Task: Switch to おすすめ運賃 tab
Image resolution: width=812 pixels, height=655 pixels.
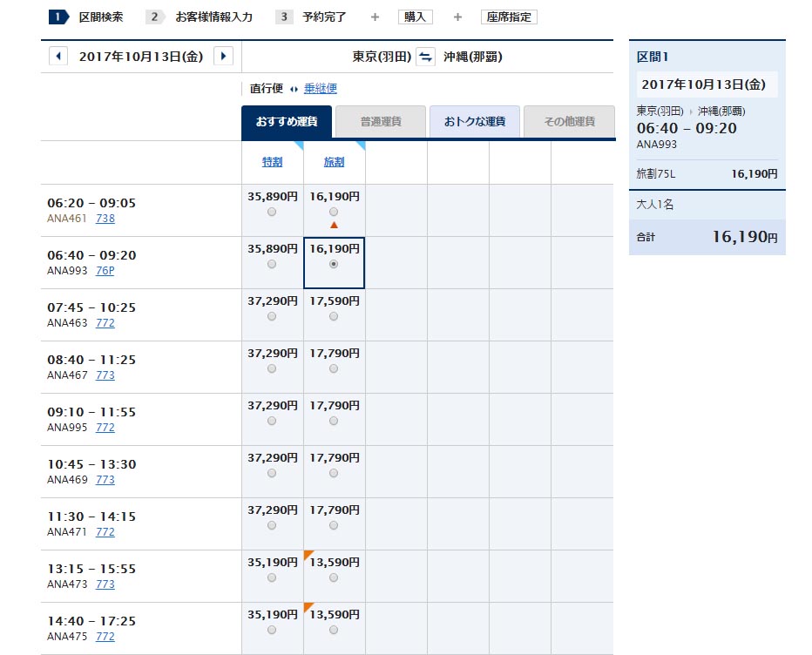Action: (287, 122)
